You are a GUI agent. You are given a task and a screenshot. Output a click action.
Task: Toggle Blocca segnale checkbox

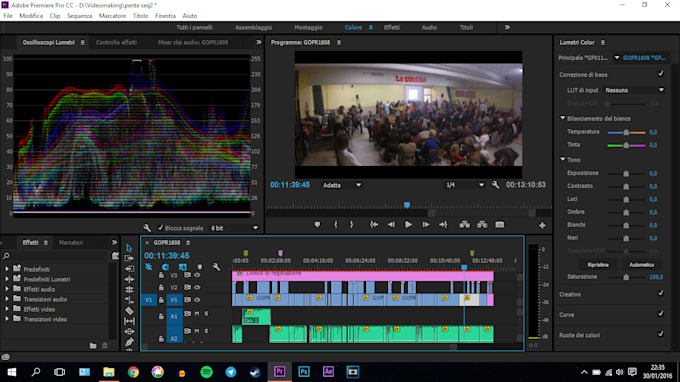[x=160, y=228]
